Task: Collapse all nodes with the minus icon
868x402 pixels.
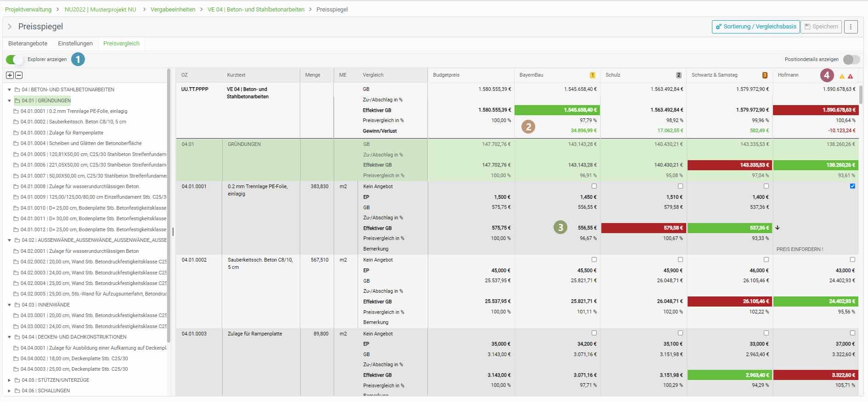Action: pos(19,75)
